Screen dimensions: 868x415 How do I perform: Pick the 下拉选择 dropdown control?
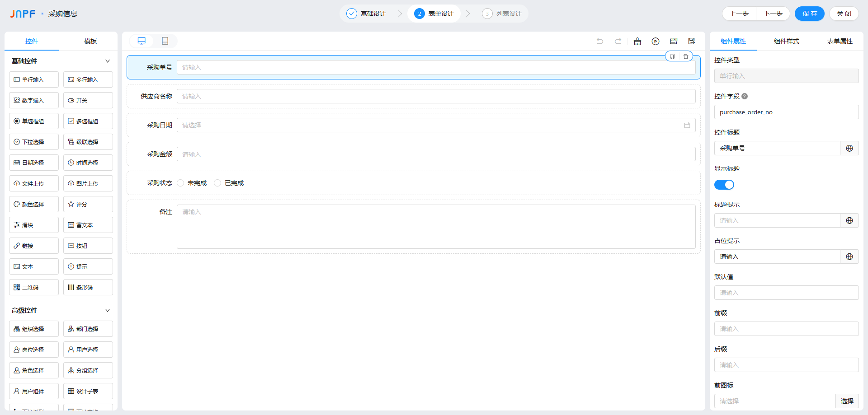[x=34, y=142]
